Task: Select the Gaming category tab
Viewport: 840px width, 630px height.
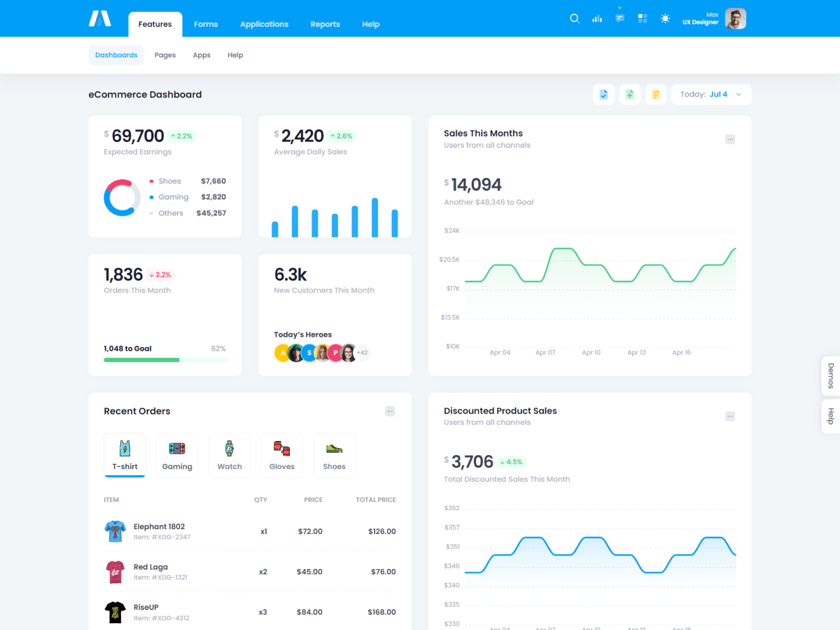Action: tap(177, 456)
